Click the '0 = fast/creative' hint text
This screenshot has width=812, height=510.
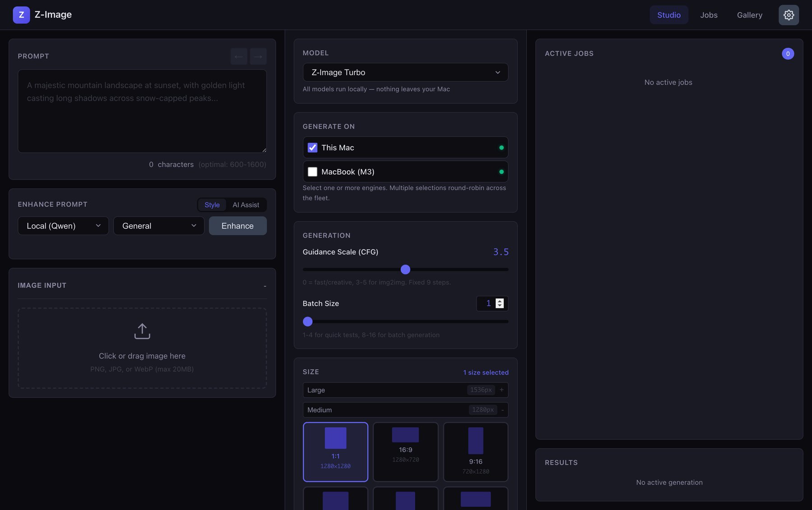tap(377, 282)
